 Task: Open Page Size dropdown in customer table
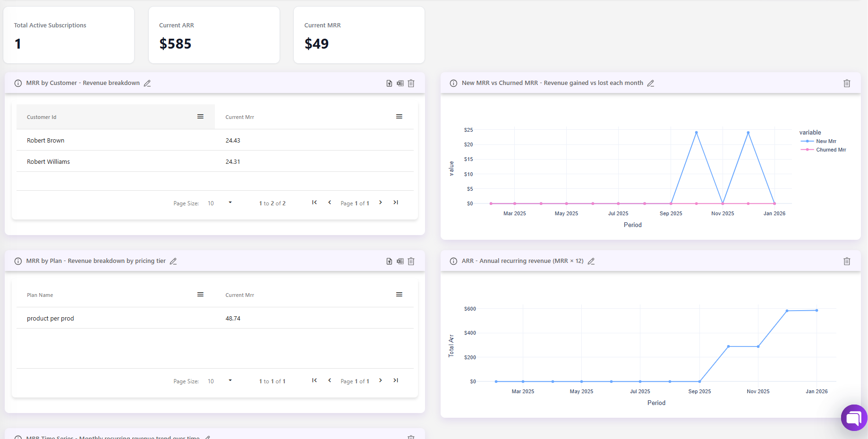coord(220,203)
